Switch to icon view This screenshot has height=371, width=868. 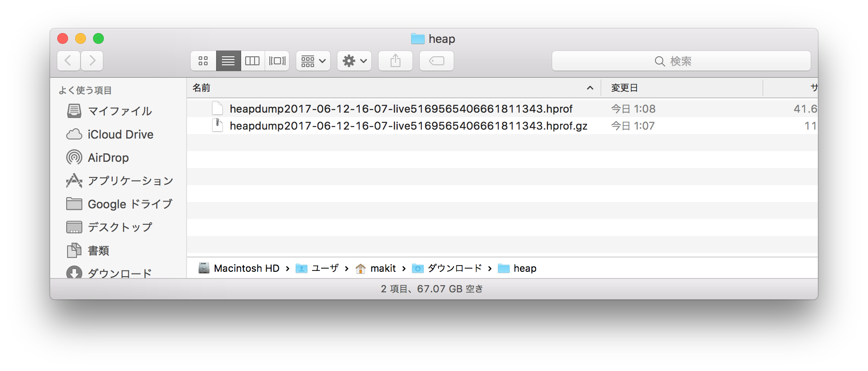tap(203, 61)
